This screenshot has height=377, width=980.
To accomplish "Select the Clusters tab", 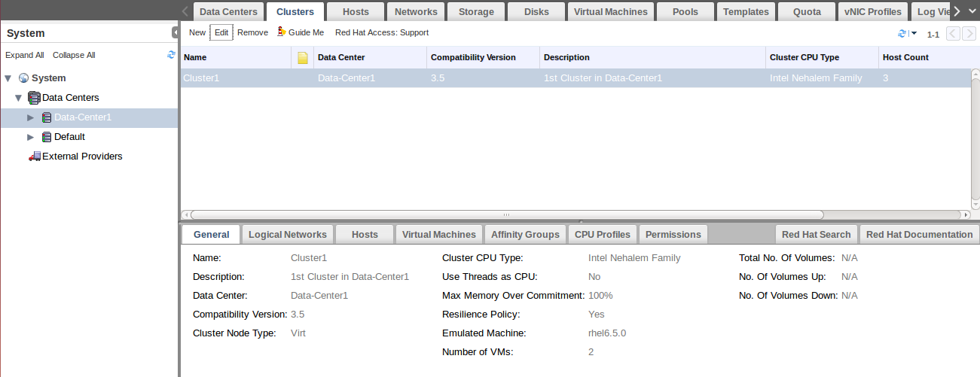I will point(295,11).
